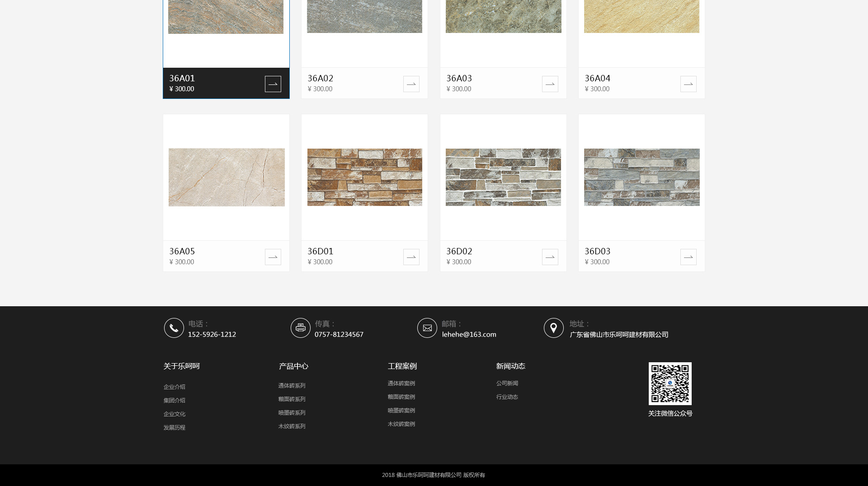Image resolution: width=868 pixels, height=486 pixels.
Task: Open the 36D02 stone brick thumbnail
Action: 503,177
